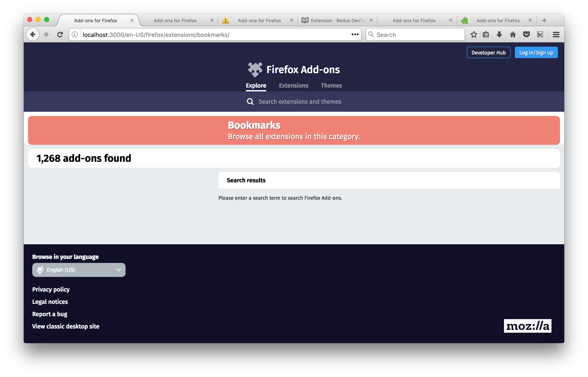This screenshot has height=377, width=588.
Task: Click the Developer Hub button
Action: 488,53
